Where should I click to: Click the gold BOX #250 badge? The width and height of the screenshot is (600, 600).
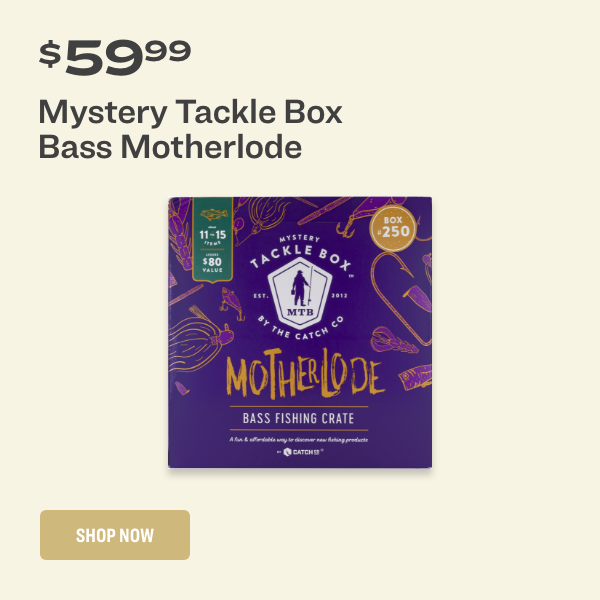pos(393,227)
